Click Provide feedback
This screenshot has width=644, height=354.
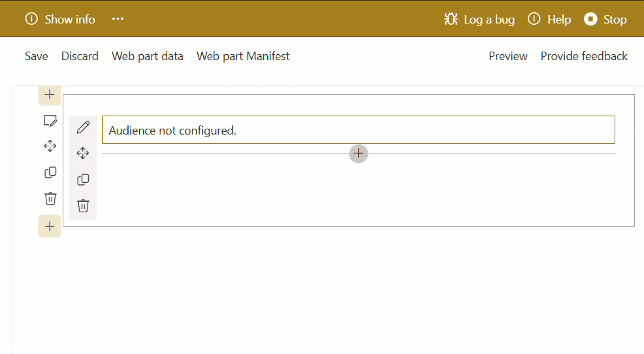click(584, 56)
